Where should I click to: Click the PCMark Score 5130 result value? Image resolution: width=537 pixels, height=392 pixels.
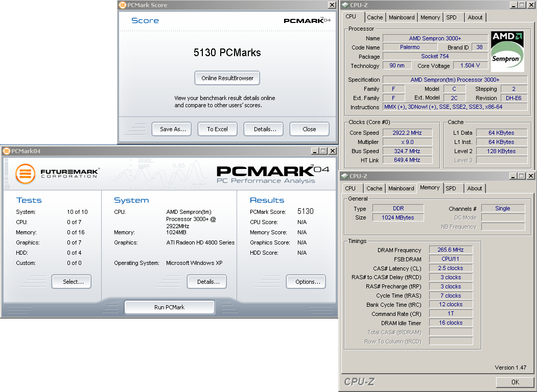point(306,211)
